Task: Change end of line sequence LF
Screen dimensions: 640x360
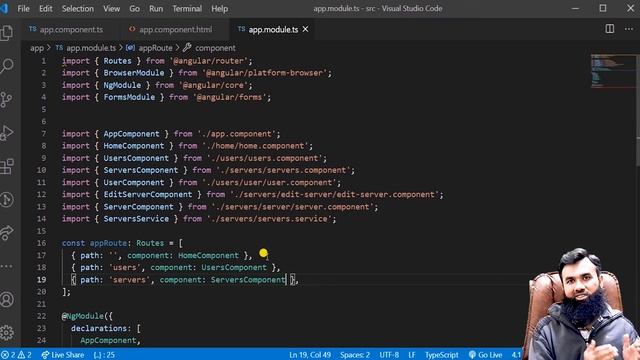Action: click(412, 355)
